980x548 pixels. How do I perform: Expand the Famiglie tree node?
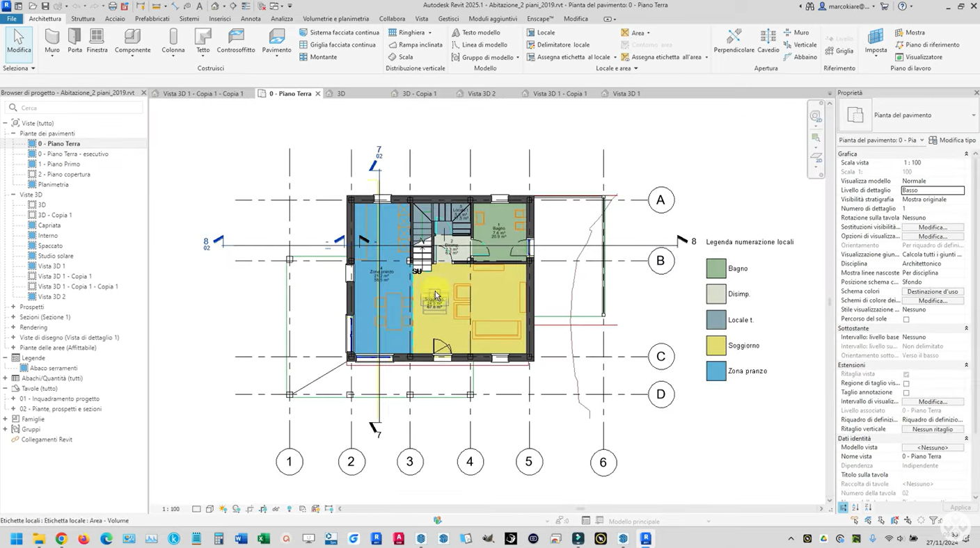coord(6,419)
